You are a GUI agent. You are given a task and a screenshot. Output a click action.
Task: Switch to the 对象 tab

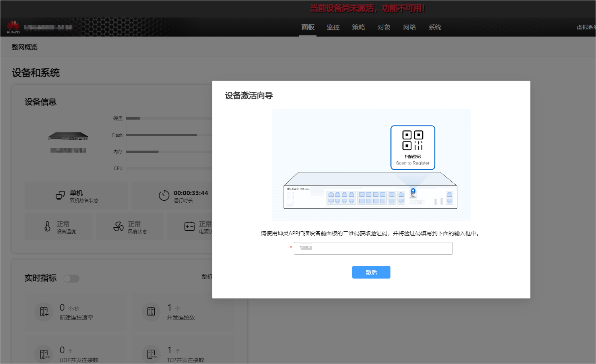[x=384, y=27]
